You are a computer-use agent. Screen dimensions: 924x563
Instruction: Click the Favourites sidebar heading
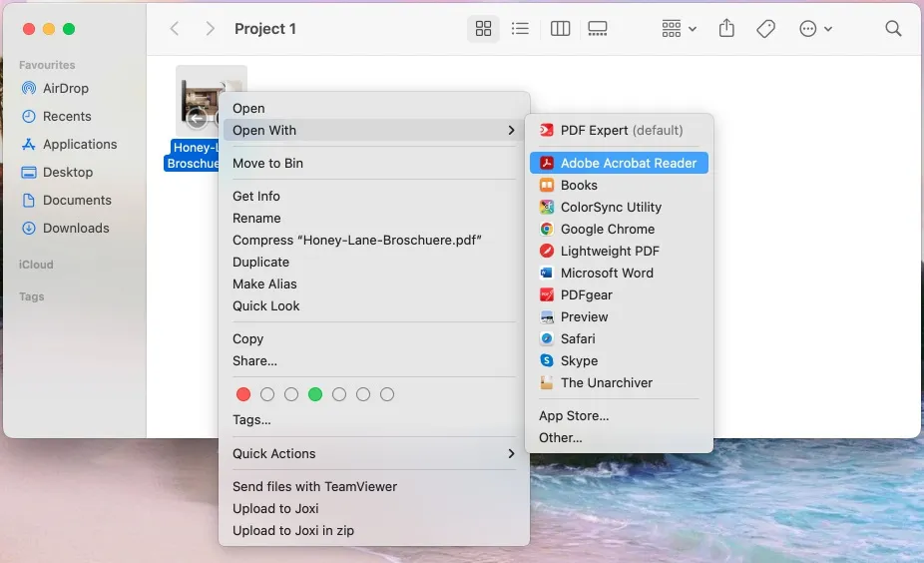(47, 65)
